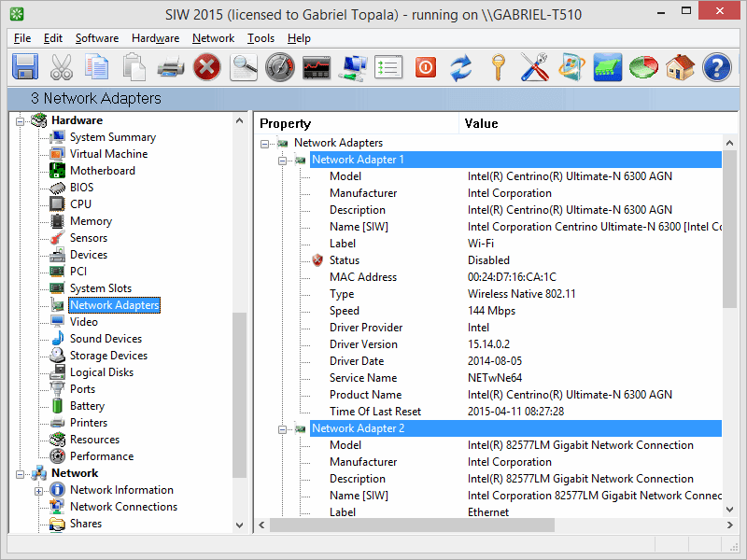Open the Software menu
This screenshot has width=747, height=560.
96,38
